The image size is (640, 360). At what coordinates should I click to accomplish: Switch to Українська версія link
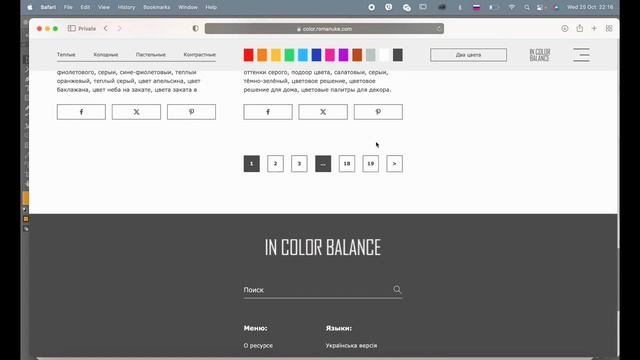point(351,345)
